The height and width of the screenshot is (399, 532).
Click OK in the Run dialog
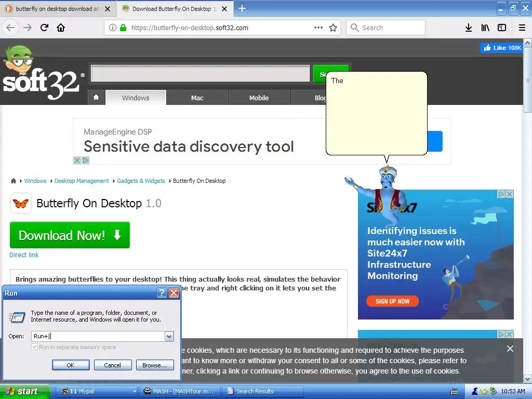71,365
